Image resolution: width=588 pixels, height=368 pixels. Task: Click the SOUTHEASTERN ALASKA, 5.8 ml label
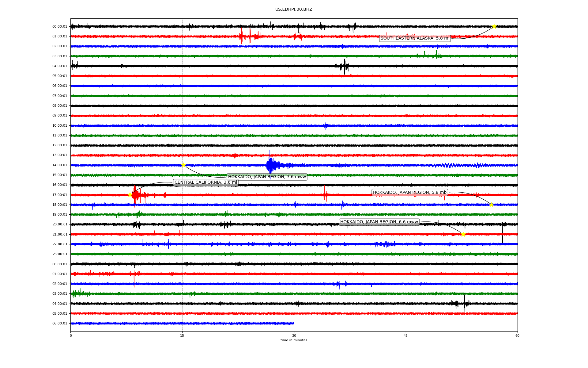[415, 38]
